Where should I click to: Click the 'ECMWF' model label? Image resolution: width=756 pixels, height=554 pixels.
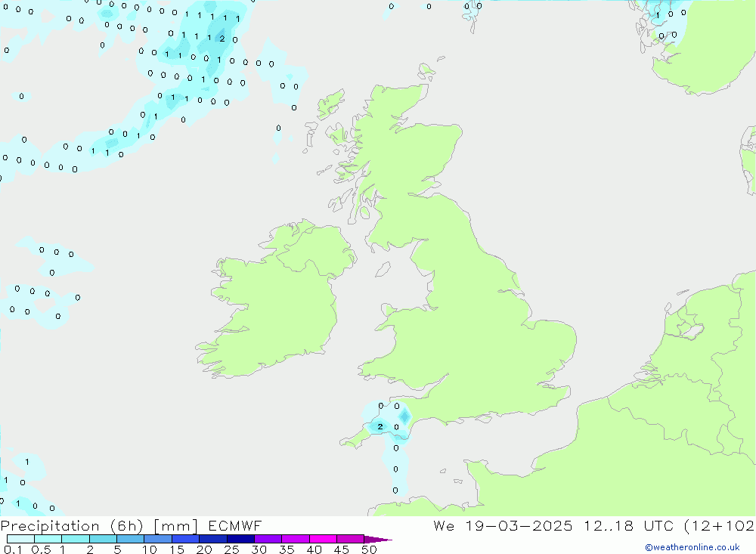coord(235,525)
